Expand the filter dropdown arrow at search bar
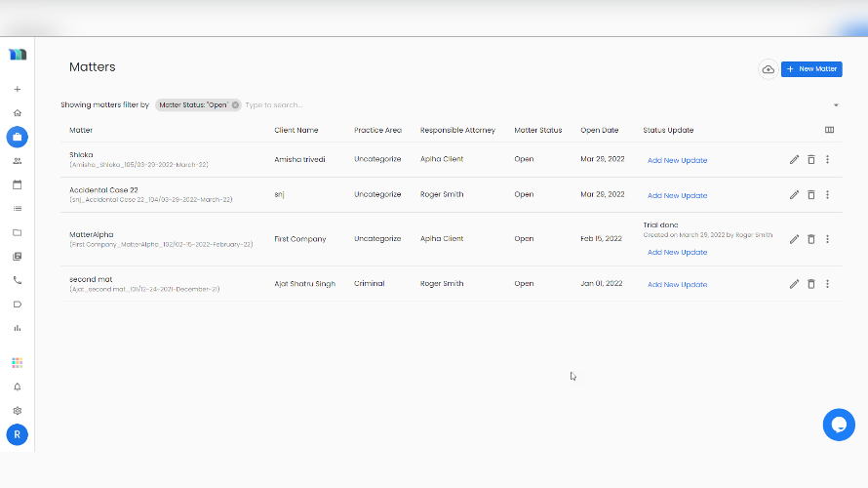This screenshot has height=488, width=868. coord(836,105)
